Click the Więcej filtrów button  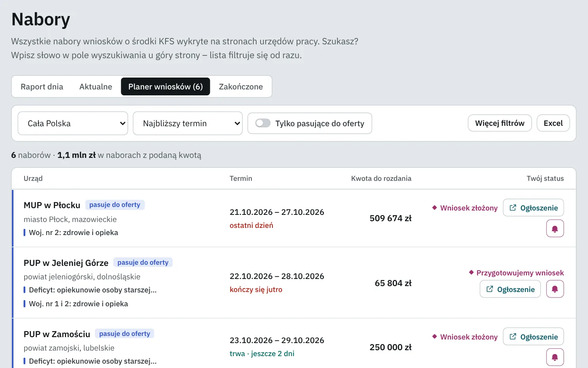click(x=500, y=123)
